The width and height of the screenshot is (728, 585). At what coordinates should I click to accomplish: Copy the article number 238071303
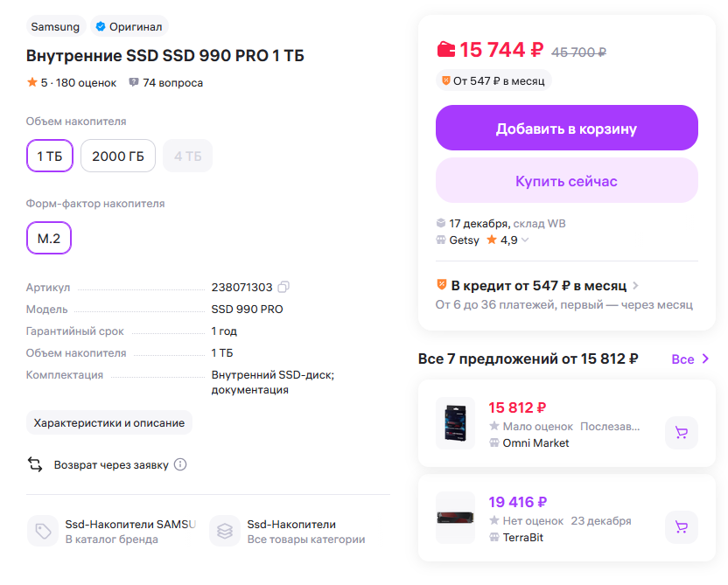pyautogui.click(x=283, y=287)
